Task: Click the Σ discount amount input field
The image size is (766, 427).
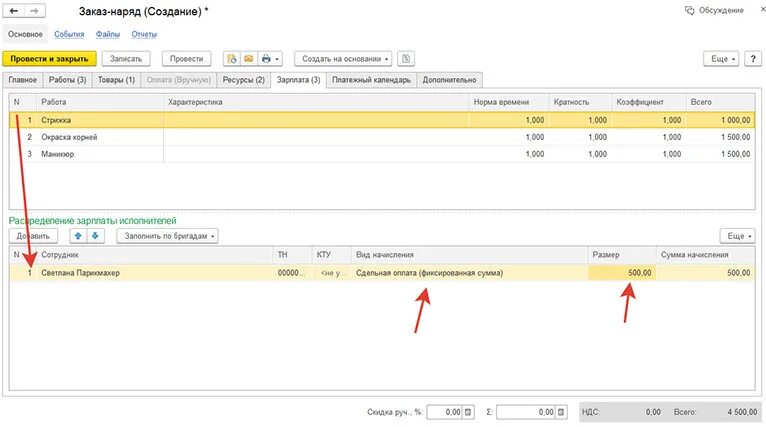Action: (x=526, y=412)
